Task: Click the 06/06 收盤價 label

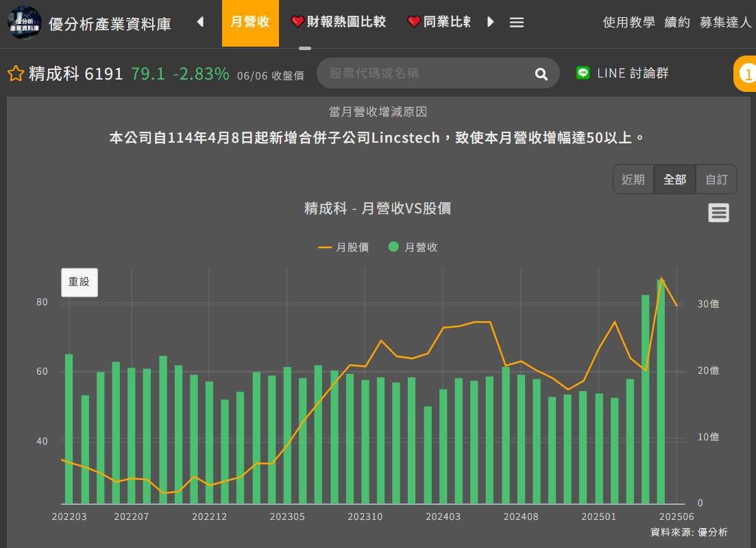Action: 271,75
